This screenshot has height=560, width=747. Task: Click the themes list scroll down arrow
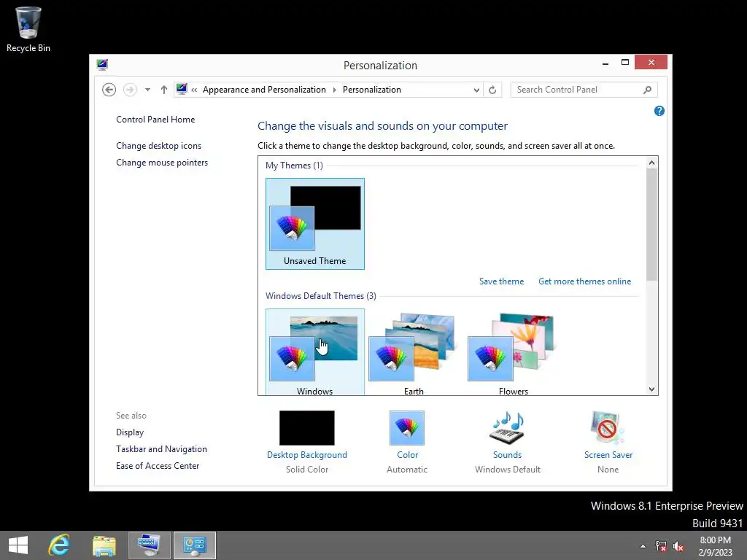point(651,389)
